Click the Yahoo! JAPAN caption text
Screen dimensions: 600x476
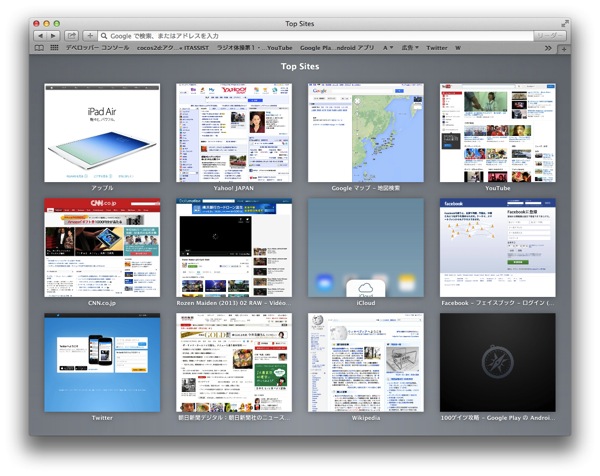pyautogui.click(x=233, y=188)
